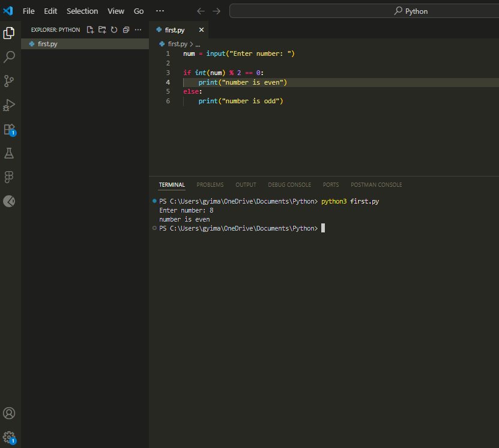Click the terminal prompt cursor block
This screenshot has width=499, height=448.
click(x=323, y=228)
